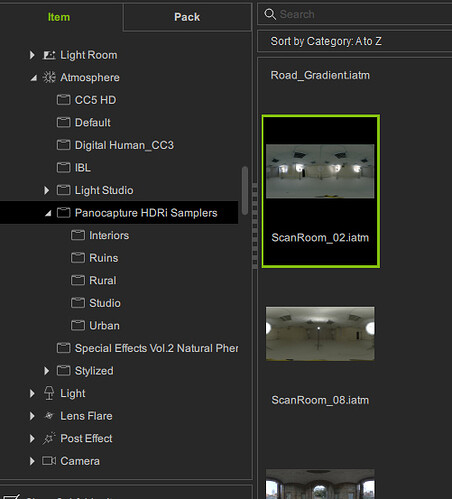452x499 pixels.
Task: Expand the Light Room tree node
Action: pyautogui.click(x=32, y=55)
